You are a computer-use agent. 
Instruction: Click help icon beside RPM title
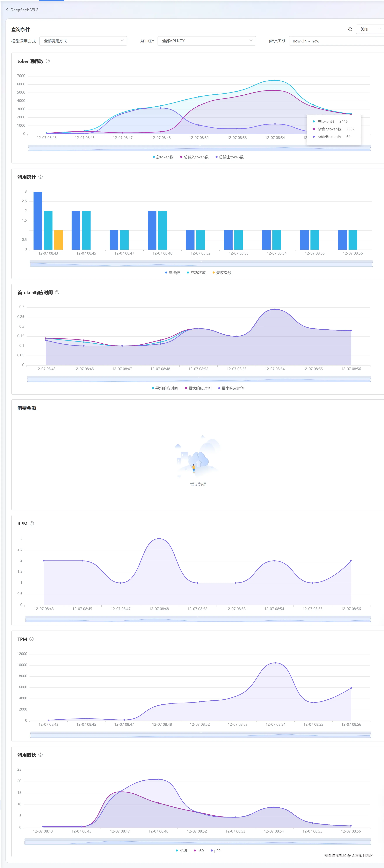pos(32,523)
